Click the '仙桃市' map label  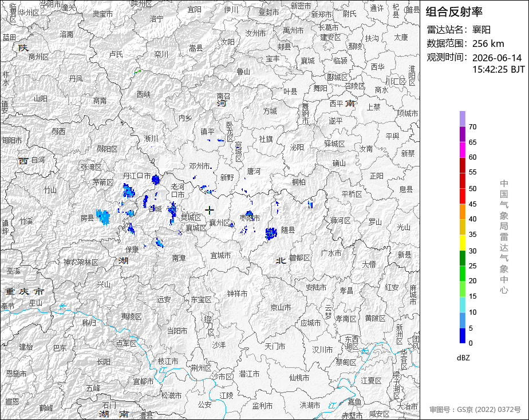coord(299,378)
